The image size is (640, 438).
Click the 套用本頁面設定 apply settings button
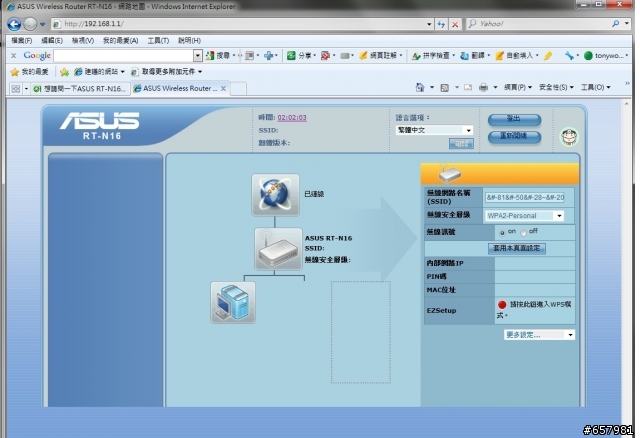pos(517,248)
